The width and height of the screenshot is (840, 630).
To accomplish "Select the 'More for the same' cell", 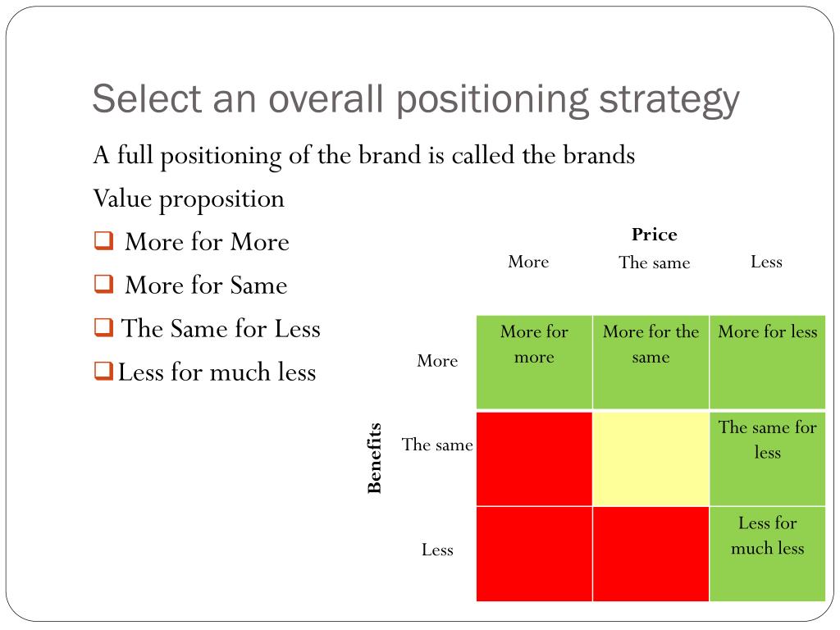I will coord(651,363).
